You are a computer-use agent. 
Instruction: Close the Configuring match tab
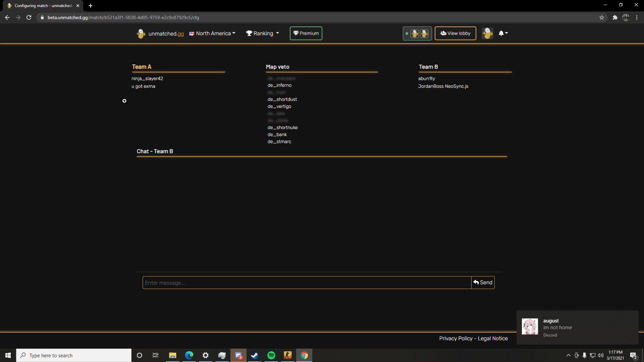click(x=78, y=6)
